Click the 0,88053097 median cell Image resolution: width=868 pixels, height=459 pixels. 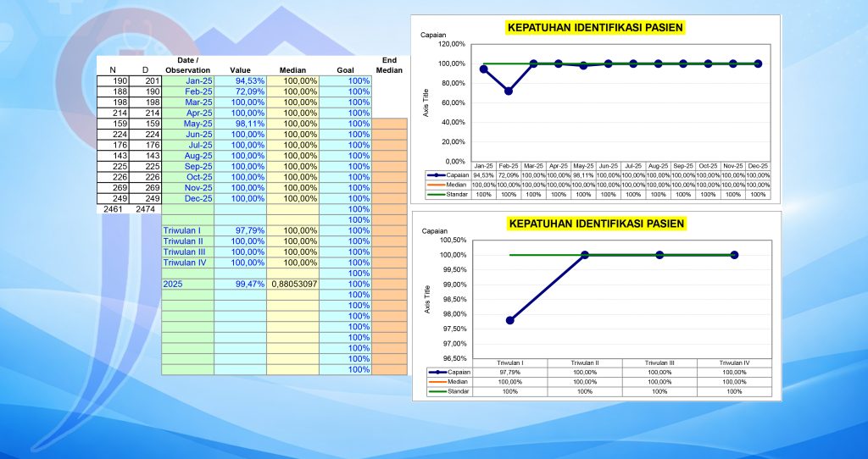click(x=292, y=284)
